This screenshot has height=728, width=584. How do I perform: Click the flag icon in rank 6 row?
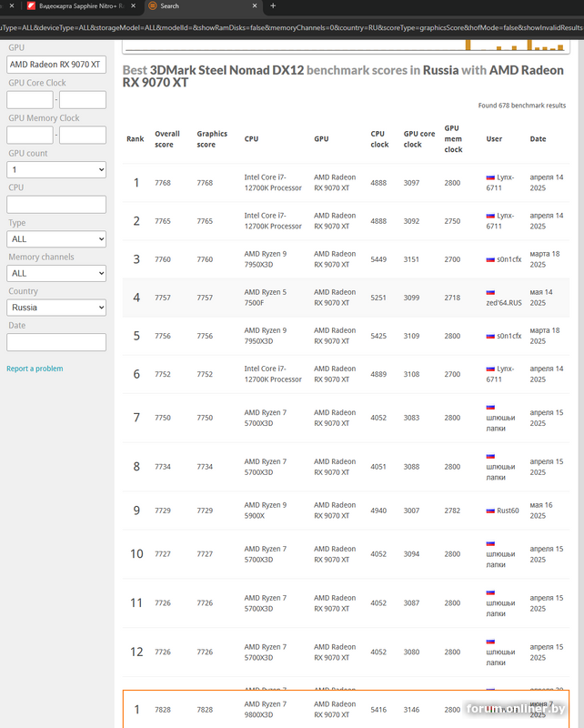coord(490,369)
